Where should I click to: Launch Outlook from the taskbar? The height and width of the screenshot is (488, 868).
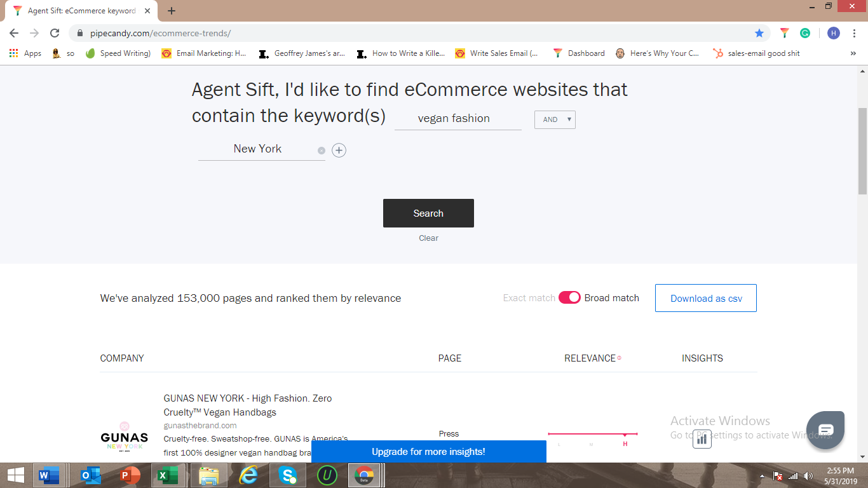[x=90, y=475]
